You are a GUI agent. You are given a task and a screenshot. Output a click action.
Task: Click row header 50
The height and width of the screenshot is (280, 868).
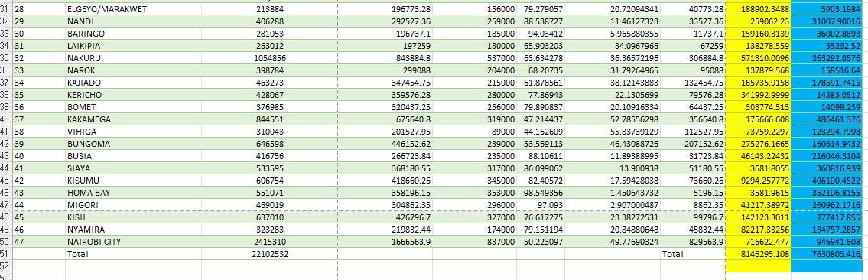click(x=5, y=241)
